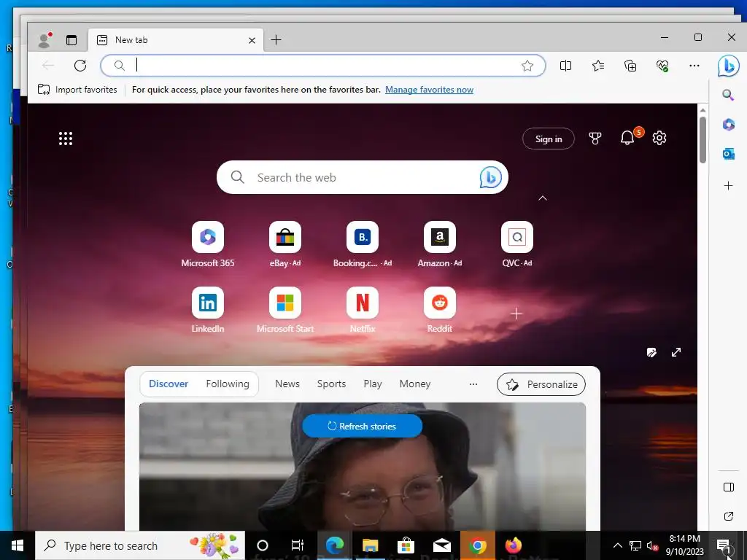Viewport: 747px width, 560px height.
Task: Open eBay quick link
Action: (x=285, y=244)
